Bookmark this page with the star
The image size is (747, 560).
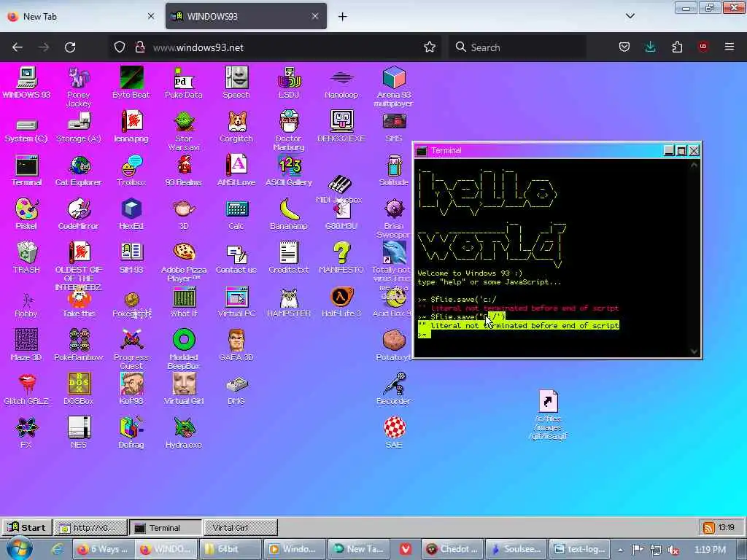(x=429, y=47)
